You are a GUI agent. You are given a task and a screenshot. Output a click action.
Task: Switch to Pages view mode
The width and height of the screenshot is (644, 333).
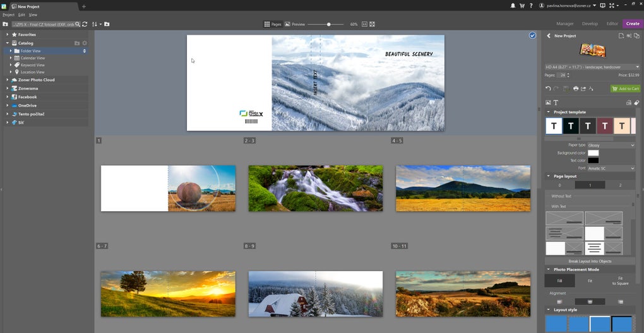tap(273, 24)
